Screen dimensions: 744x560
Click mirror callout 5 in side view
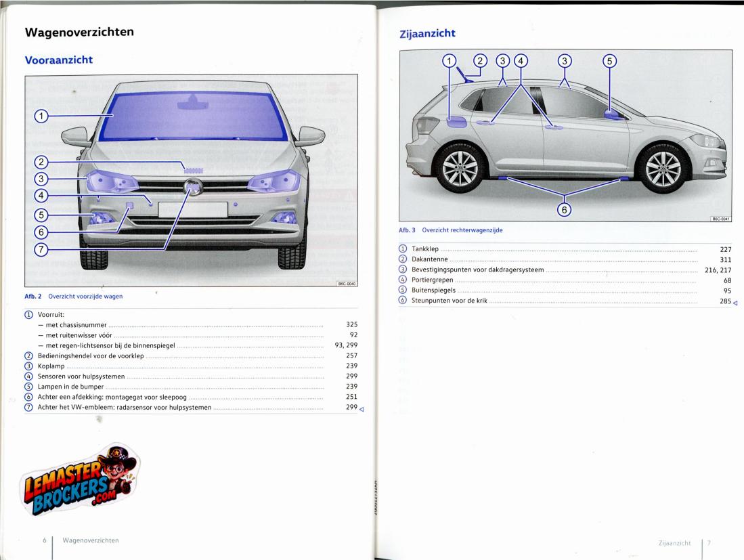tap(610, 61)
